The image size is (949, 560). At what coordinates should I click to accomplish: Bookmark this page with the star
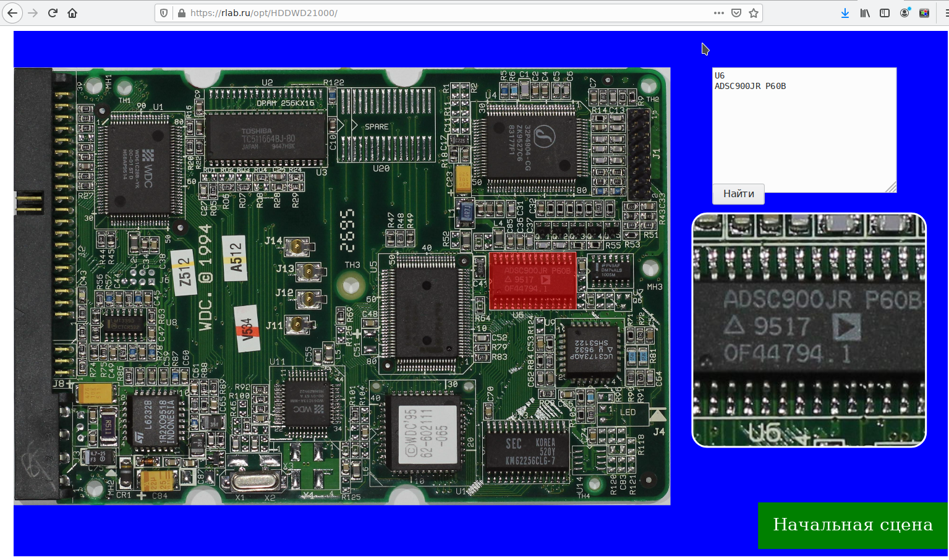[753, 13]
